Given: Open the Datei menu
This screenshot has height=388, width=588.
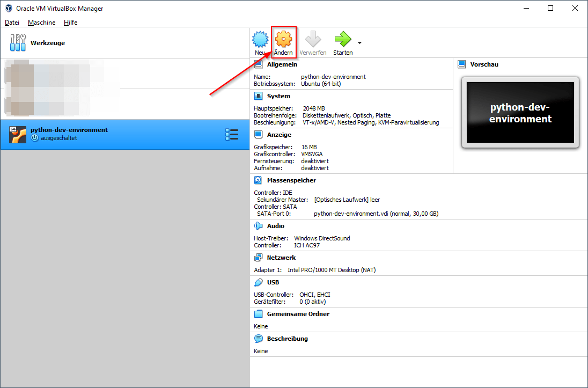Looking at the screenshot, I should pos(12,22).
